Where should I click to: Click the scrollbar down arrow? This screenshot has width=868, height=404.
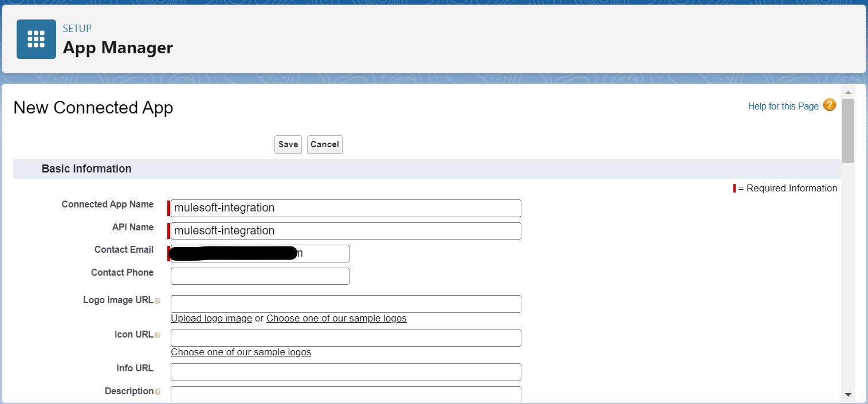point(848,395)
